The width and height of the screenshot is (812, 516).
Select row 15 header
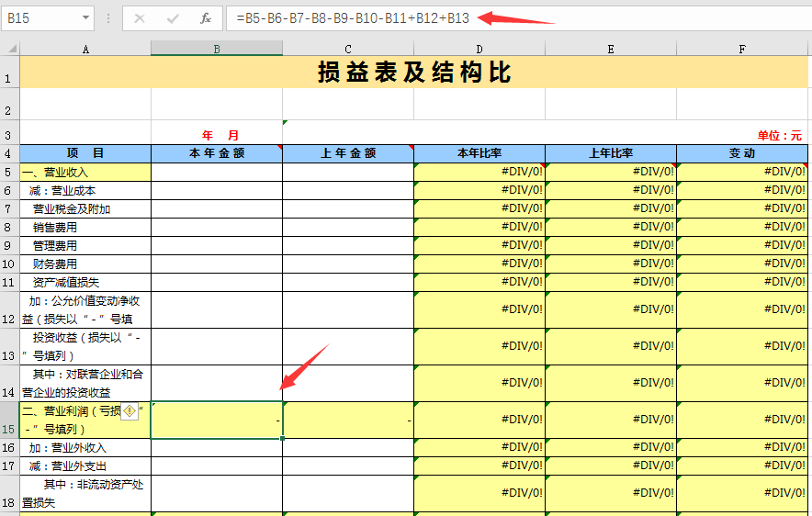(x=9, y=421)
